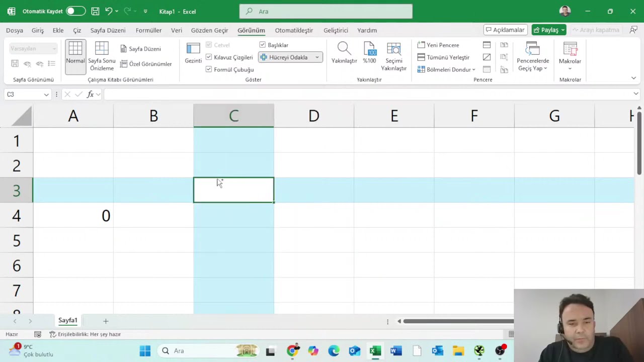Switch to the Veri tab
The width and height of the screenshot is (644, 362).
click(177, 30)
